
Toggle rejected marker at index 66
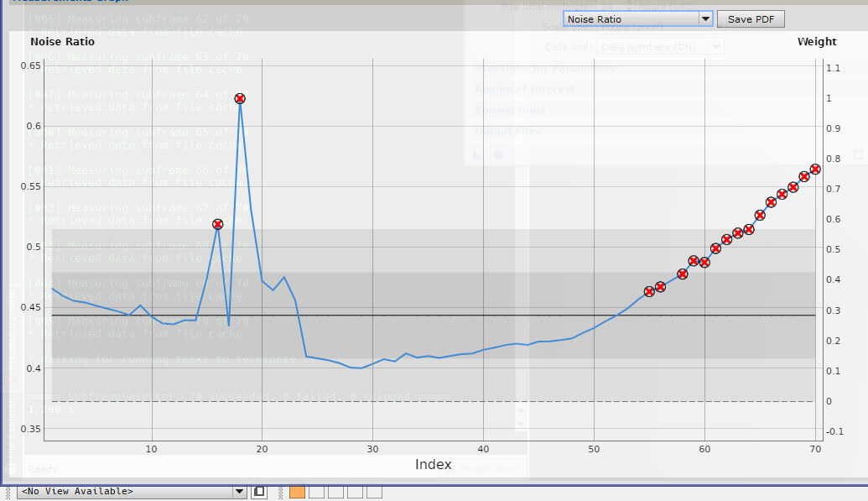(771, 202)
